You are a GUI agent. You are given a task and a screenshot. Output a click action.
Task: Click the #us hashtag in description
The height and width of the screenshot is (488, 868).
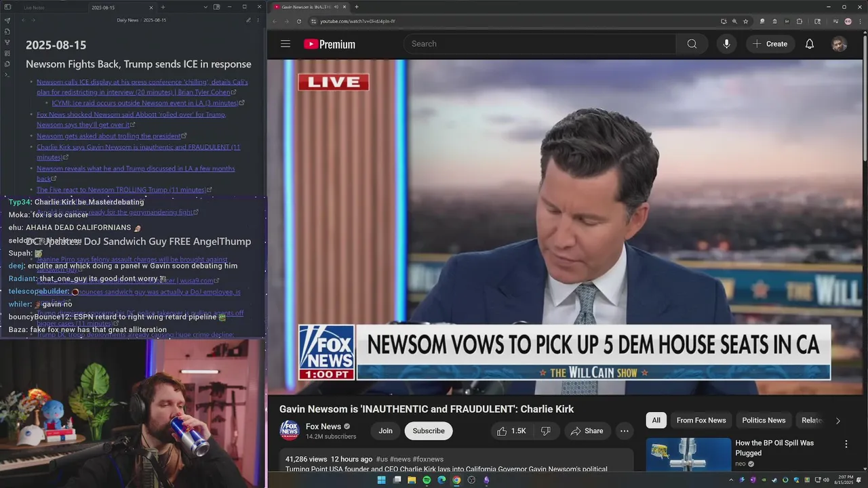point(382,459)
